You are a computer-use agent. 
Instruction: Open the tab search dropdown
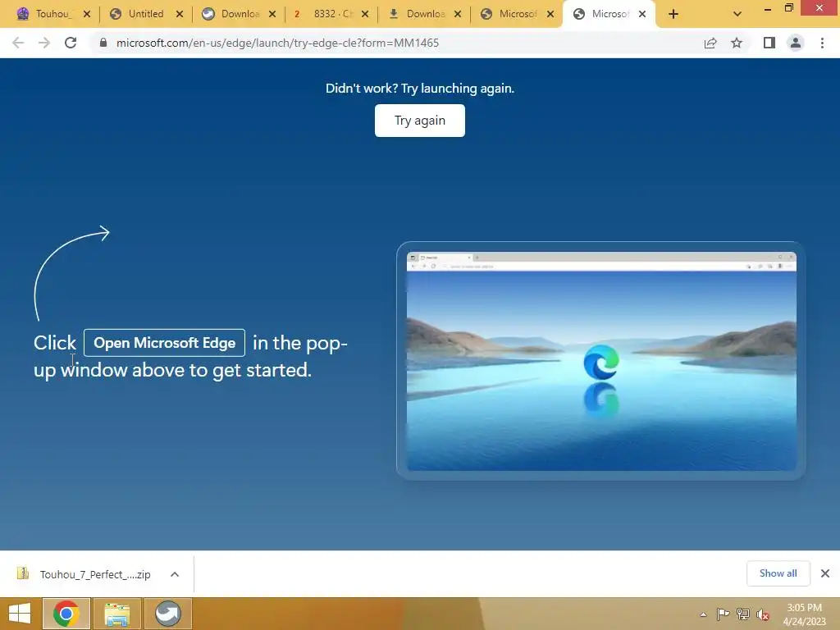(x=737, y=14)
